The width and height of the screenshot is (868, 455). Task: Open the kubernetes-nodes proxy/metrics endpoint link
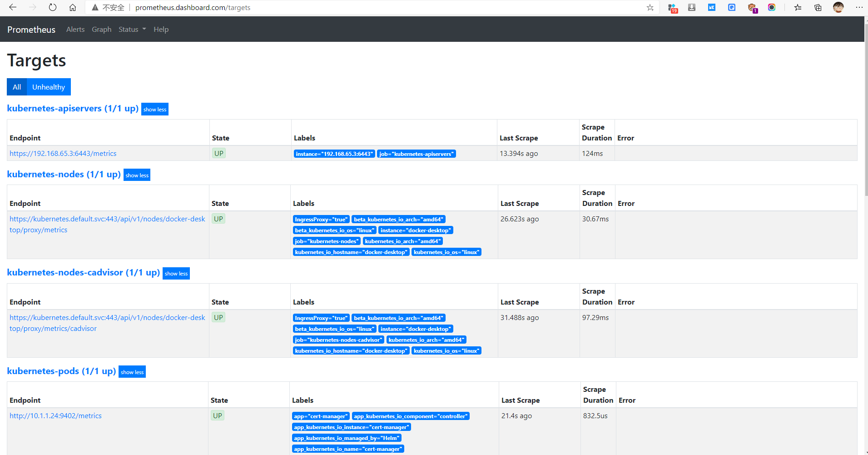point(107,225)
